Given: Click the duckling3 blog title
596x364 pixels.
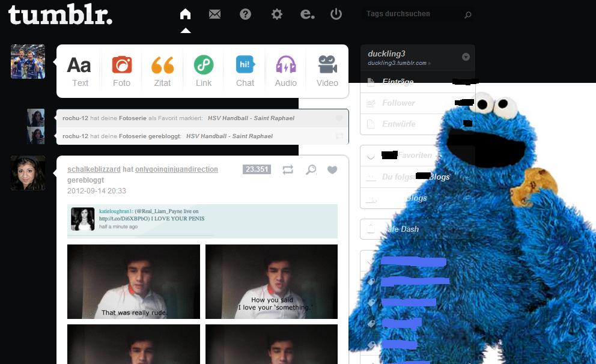Looking at the screenshot, I should pos(386,53).
